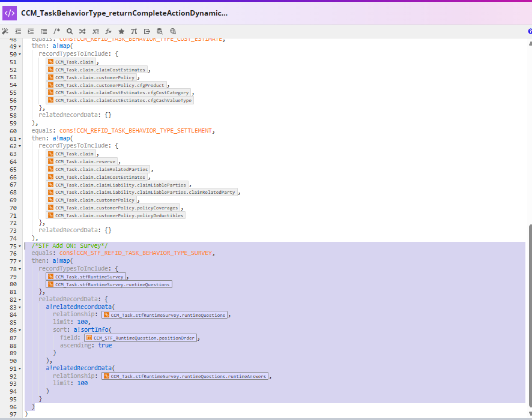
Task: Collapse code fold arrow at line 77
Action: tap(20, 262)
